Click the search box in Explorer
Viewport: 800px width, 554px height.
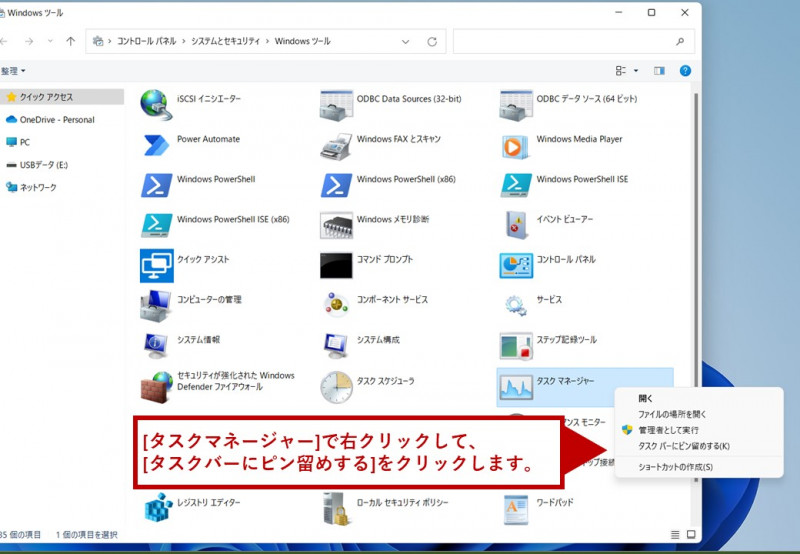pos(573,41)
